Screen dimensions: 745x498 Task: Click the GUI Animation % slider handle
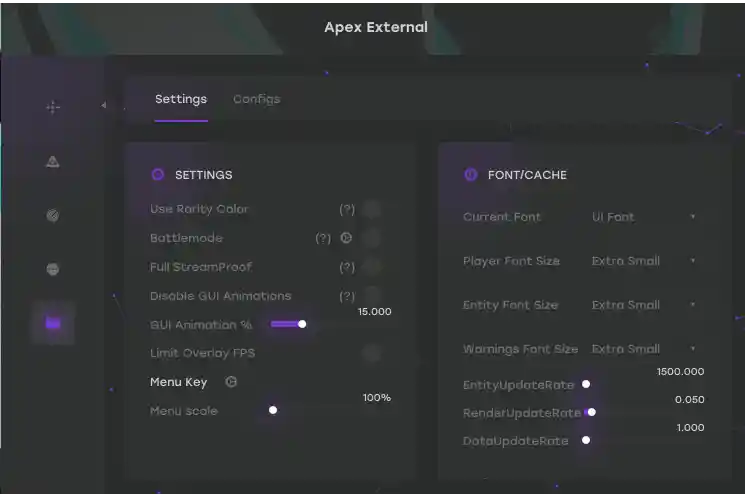click(302, 324)
